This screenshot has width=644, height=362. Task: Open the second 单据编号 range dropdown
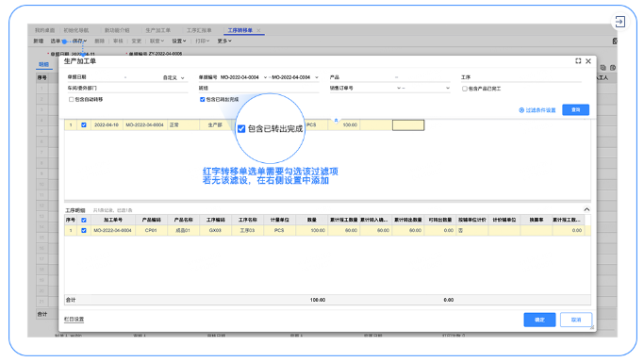point(317,77)
